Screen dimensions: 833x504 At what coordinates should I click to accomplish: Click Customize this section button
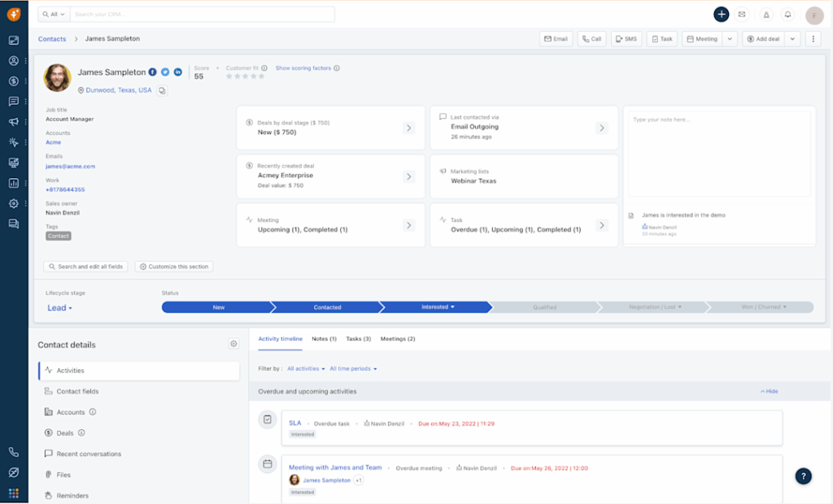pos(174,267)
